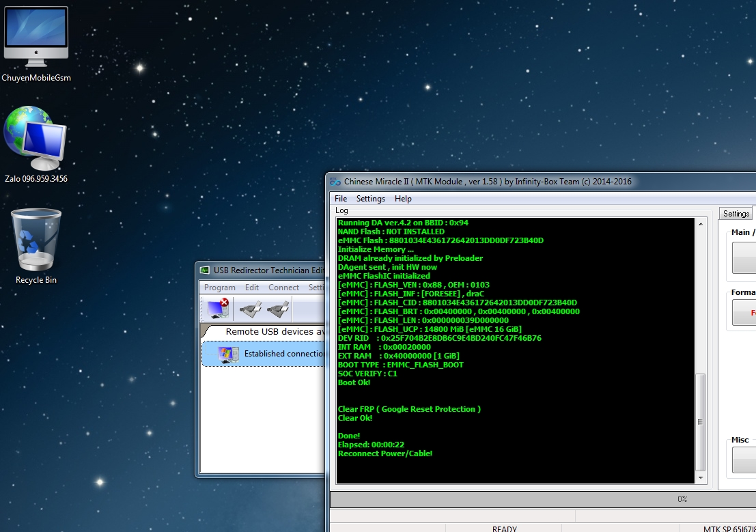Click the 'FLASH_VEN : 0x88 , OEM : 0103' log line
Screen dimensions: 756x532
coord(413,285)
